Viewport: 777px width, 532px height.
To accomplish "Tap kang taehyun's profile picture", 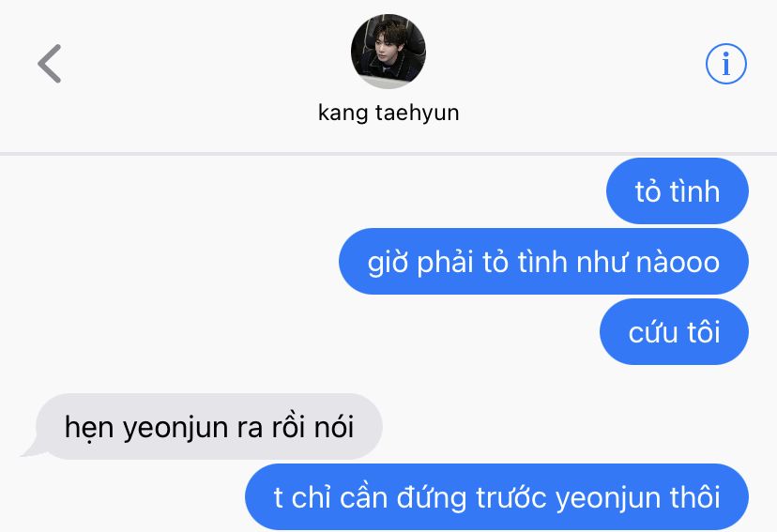I will tap(388, 52).
